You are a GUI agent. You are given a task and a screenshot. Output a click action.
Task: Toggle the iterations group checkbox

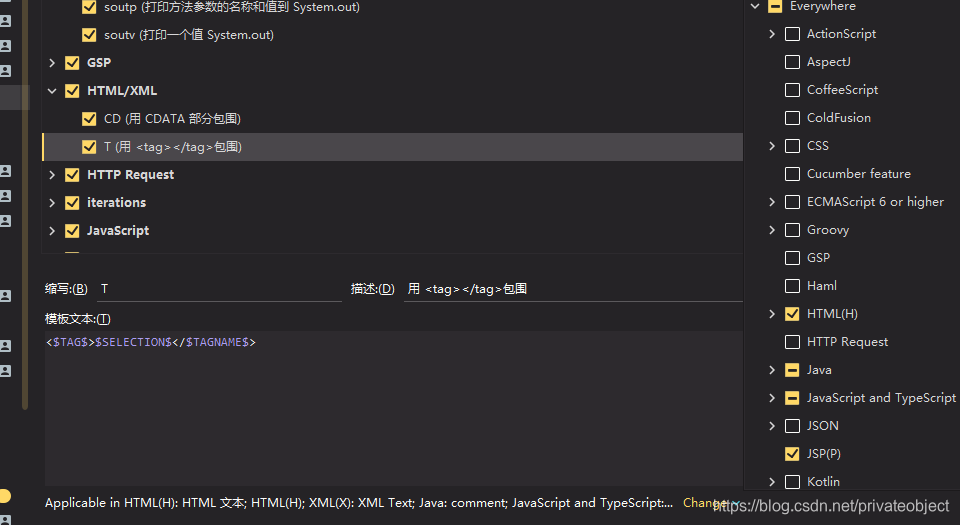tap(72, 203)
